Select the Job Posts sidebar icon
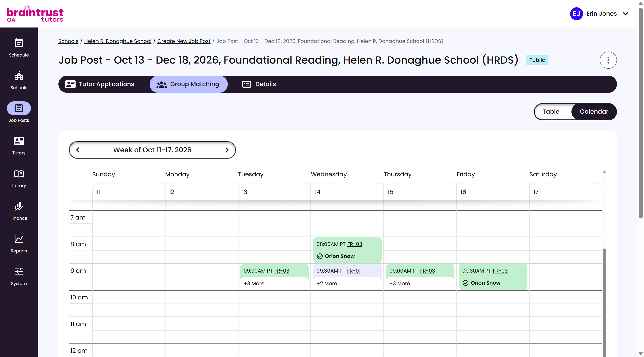Image resolution: width=644 pixels, height=357 pixels. (19, 108)
